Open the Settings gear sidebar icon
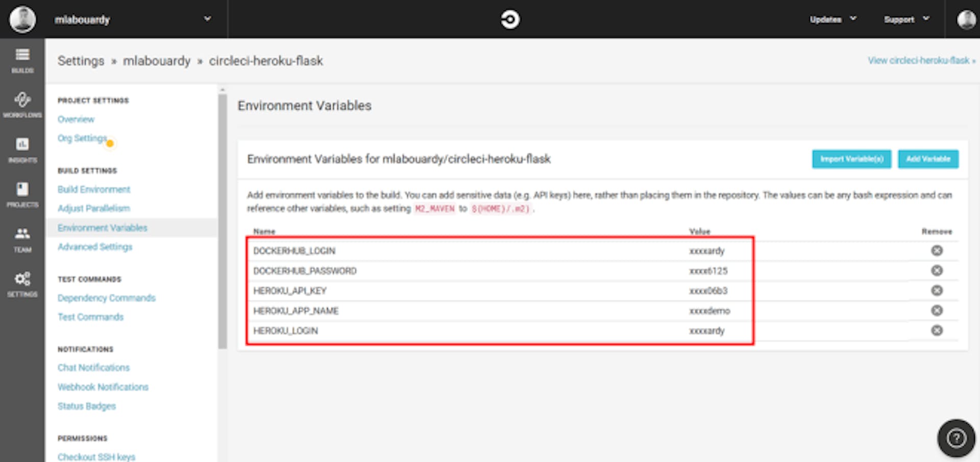 [22, 284]
